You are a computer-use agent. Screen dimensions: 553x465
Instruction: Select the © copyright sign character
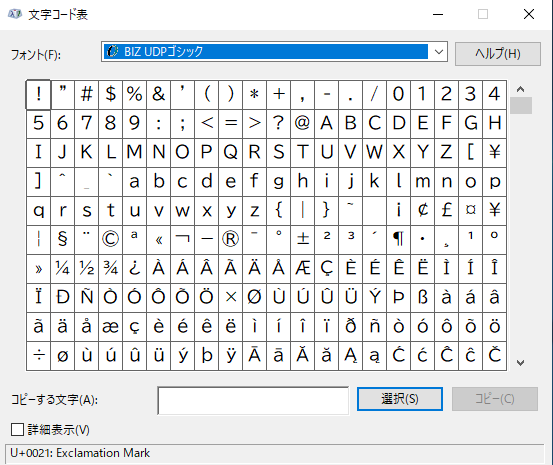click(111, 240)
